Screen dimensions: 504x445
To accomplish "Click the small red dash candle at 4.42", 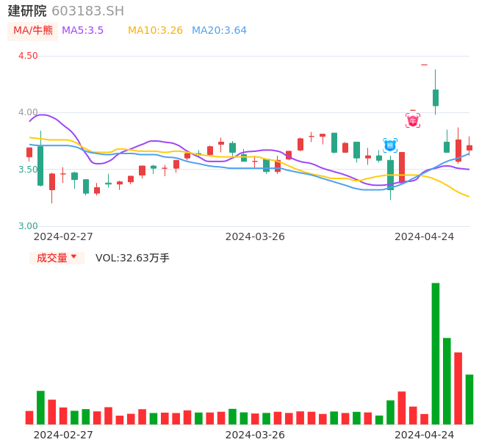I will [424, 65].
